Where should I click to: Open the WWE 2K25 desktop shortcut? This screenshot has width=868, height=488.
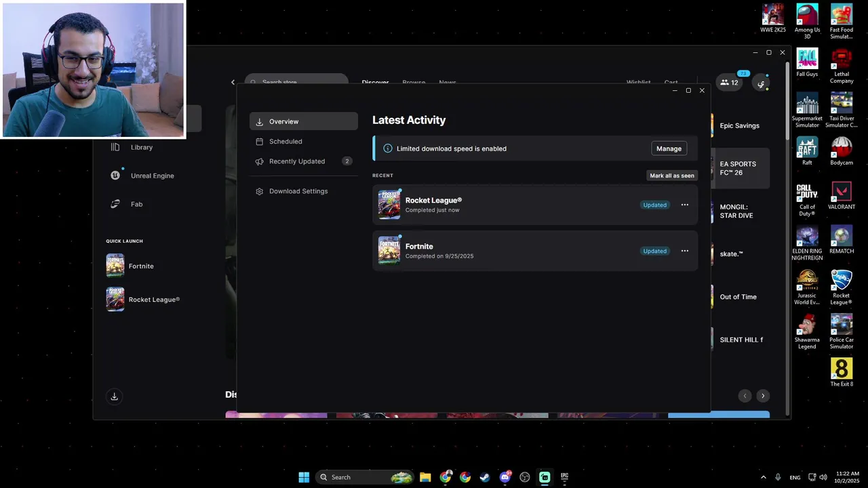coord(773,19)
